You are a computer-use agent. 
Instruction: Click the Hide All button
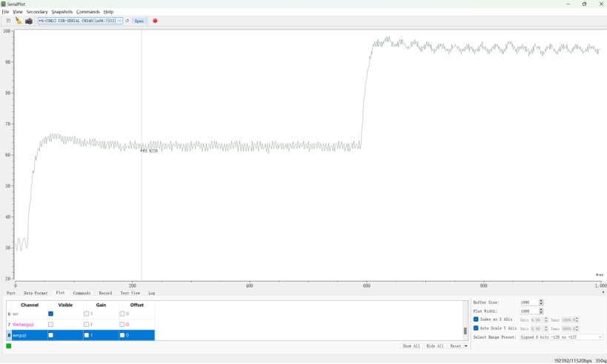point(435,345)
